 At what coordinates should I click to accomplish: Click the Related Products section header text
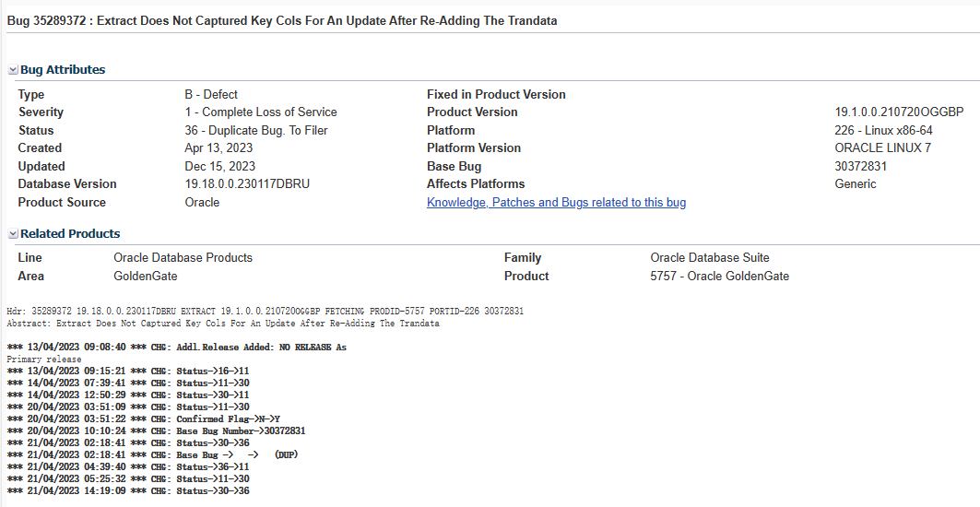[x=70, y=234]
